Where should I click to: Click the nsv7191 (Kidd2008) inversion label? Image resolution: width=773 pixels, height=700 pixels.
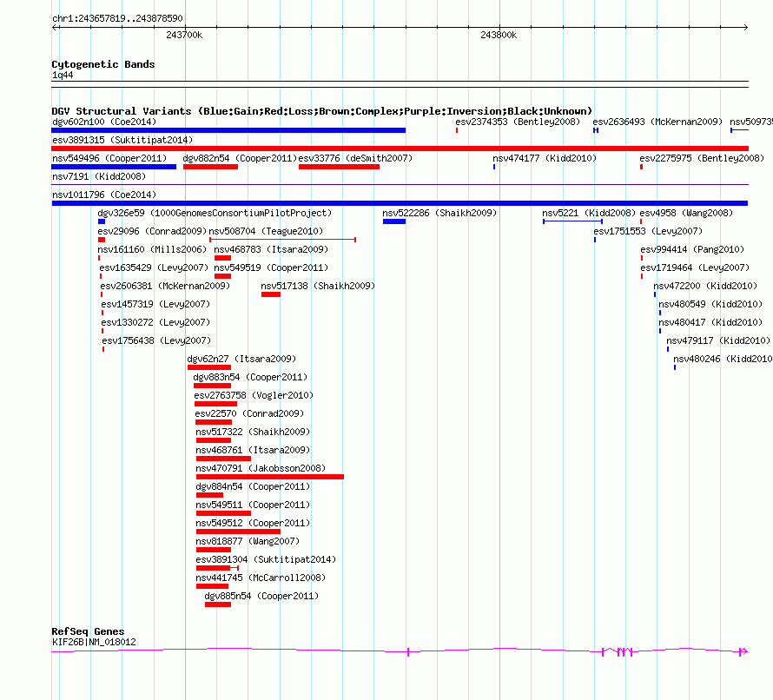click(99, 176)
